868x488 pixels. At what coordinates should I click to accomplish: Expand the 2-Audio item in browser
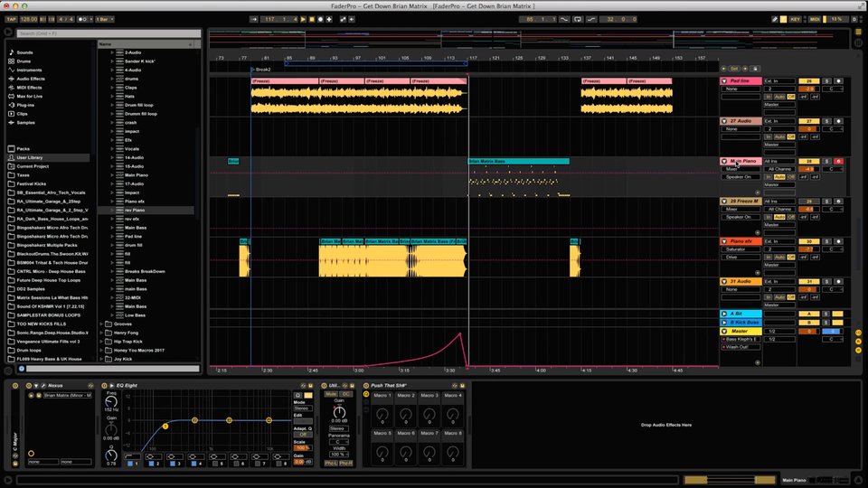[x=112, y=52]
